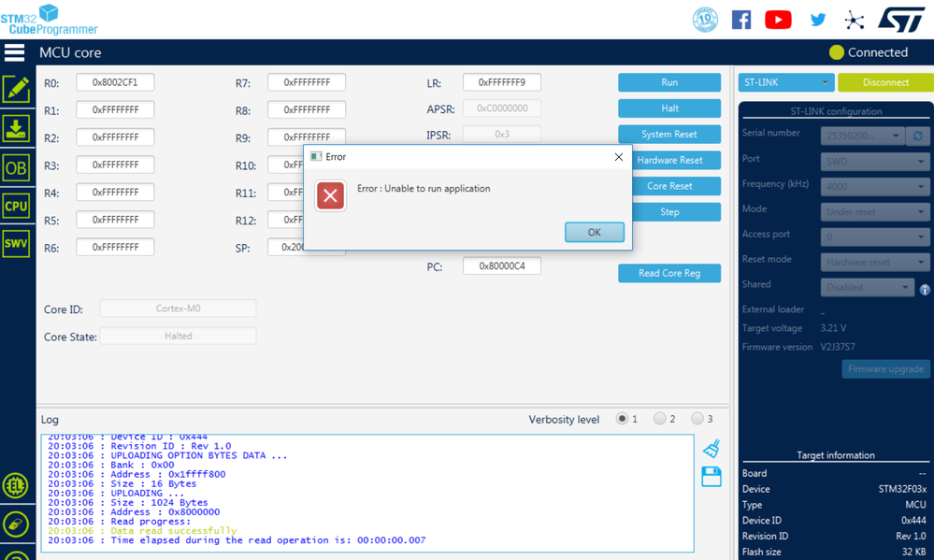Open ST YouTube channel icon

(778, 20)
